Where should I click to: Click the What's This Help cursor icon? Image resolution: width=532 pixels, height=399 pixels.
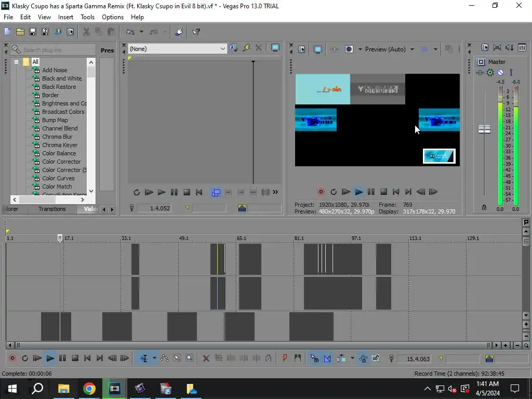click(x=196, y=32)
